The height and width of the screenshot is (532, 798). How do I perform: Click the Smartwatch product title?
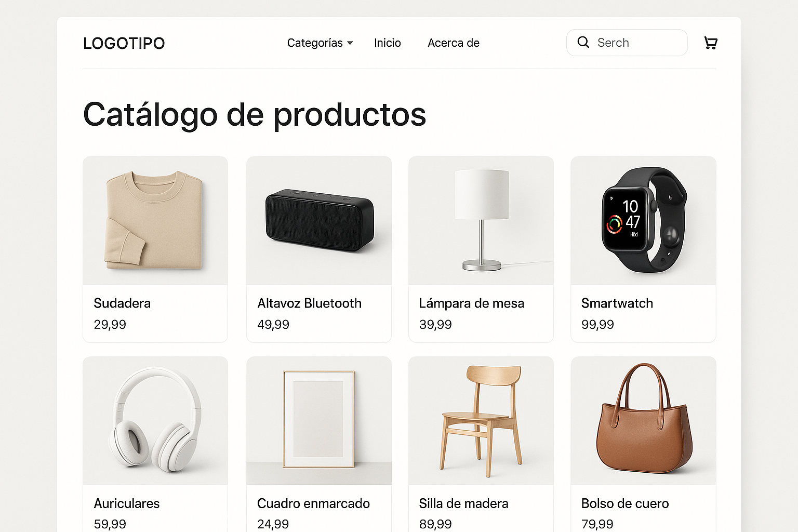click(617, 303)
